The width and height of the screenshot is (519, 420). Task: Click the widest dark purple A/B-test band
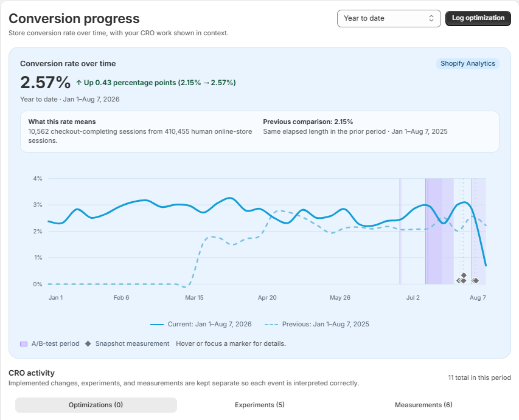[x=435, y=231]
